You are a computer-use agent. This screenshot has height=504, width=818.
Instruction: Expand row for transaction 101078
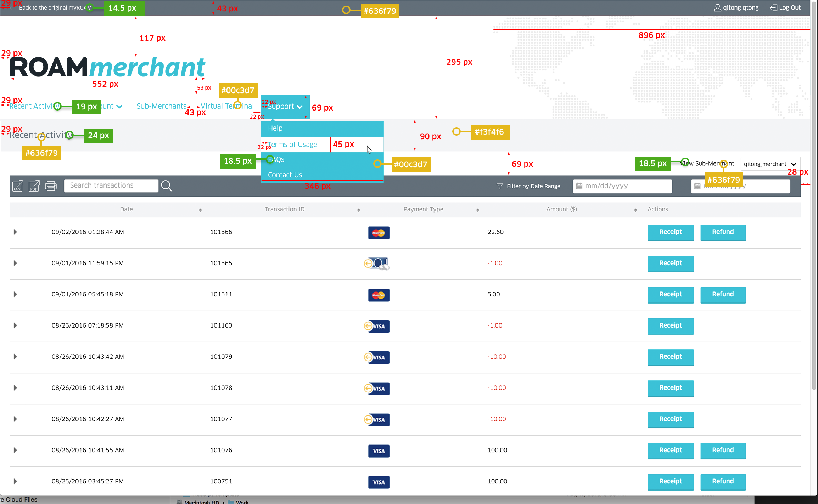click(x=15, y=388)
